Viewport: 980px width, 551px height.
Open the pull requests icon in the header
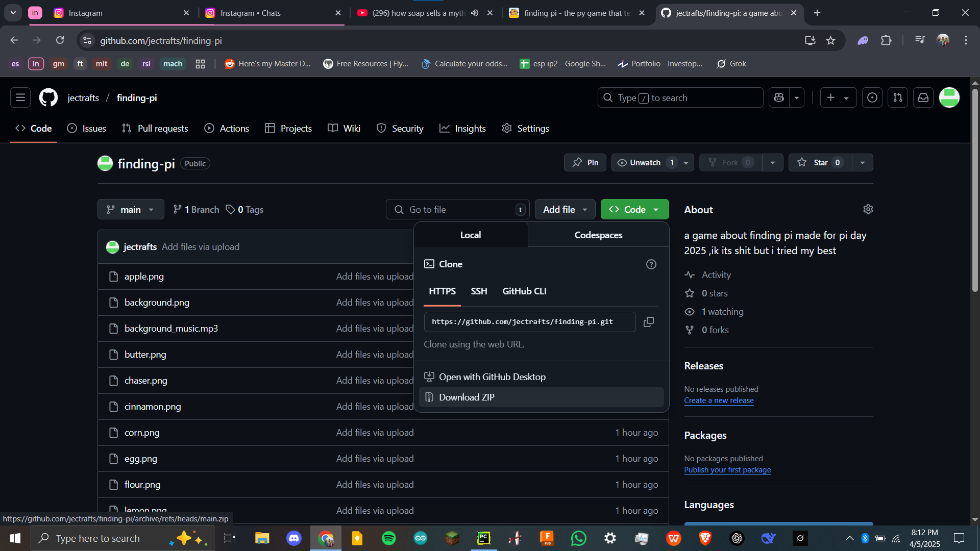pos(898,97)
